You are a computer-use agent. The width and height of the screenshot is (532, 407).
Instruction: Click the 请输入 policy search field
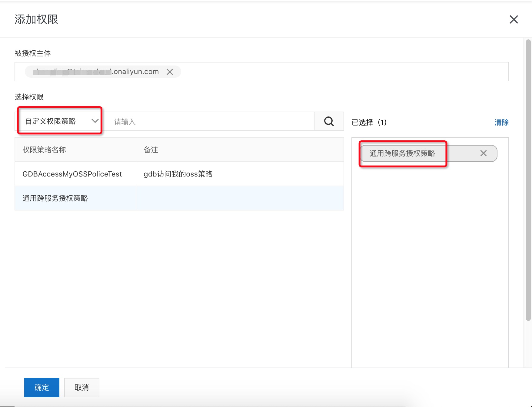pos(209,122)
